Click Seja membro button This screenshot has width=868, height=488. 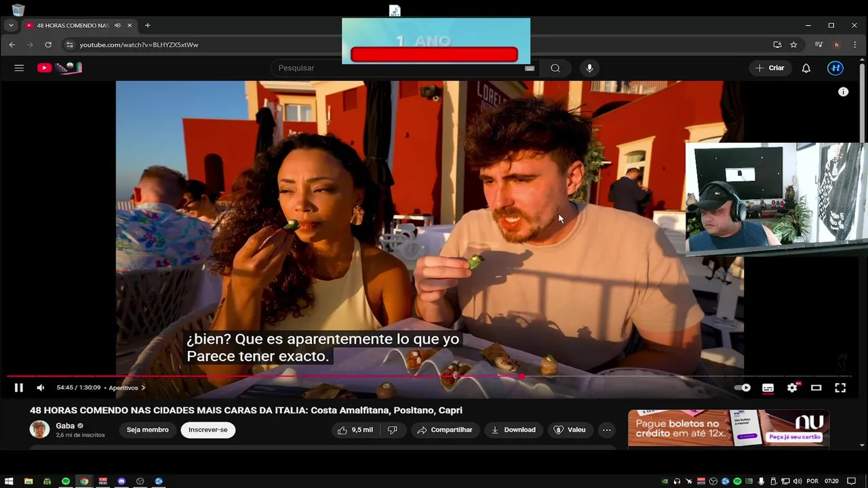147,430
